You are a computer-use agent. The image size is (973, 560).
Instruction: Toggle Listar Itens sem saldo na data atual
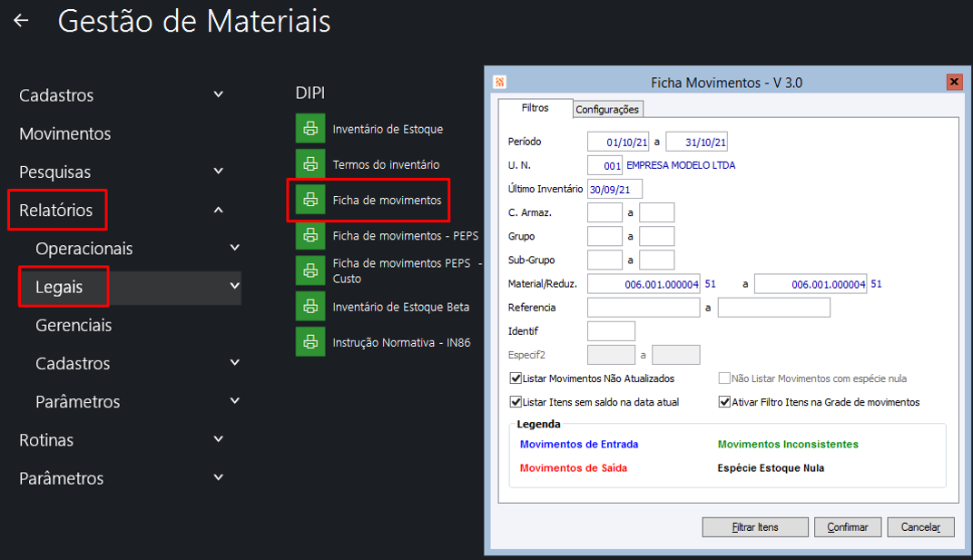pyautogui.click(x=516, y=402)
